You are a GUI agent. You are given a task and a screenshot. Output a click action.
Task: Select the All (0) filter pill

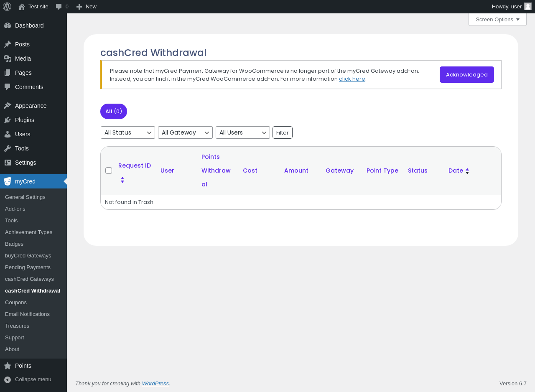(114, 111)
